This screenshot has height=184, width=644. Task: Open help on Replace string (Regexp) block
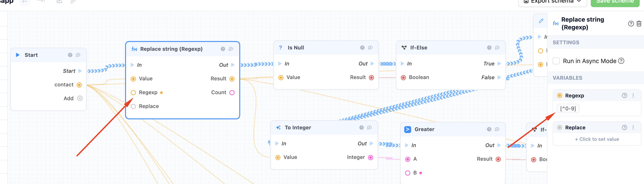(223, 49)
